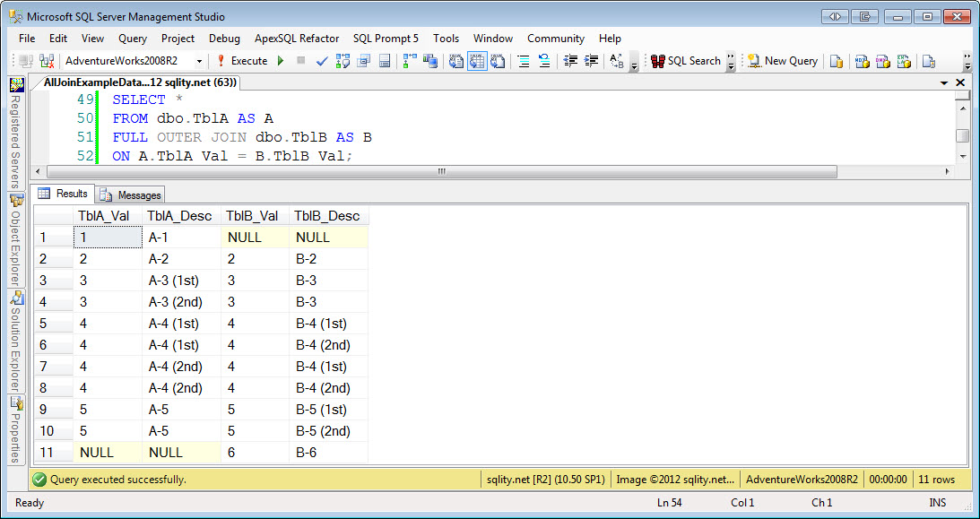
Task: Toggle Include Actual Execution Plan
Action: (x=408, y=61)
